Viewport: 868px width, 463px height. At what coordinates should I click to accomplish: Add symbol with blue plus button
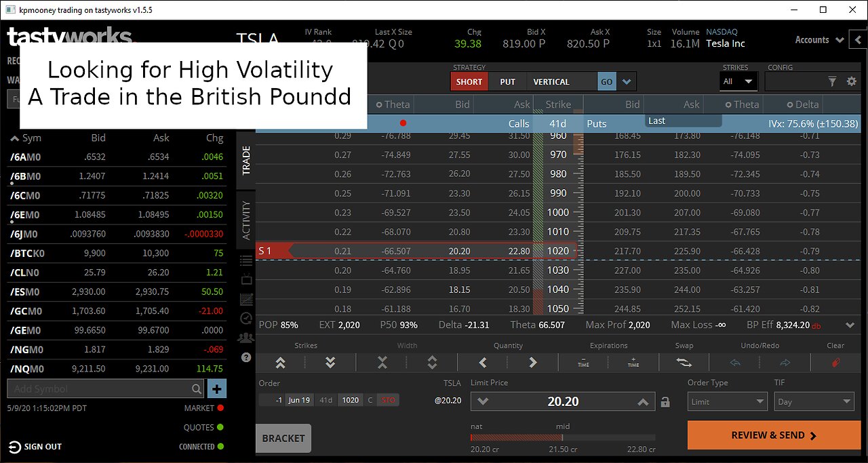217,388
